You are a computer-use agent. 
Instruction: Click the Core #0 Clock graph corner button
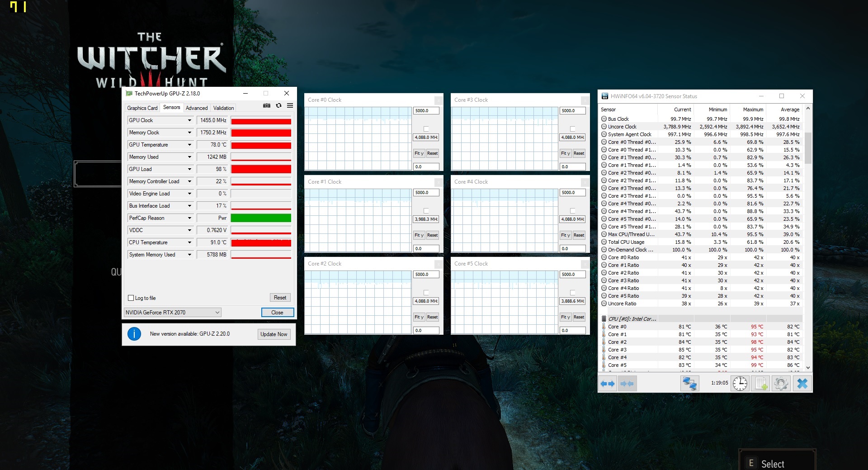(x=439, y=100)
